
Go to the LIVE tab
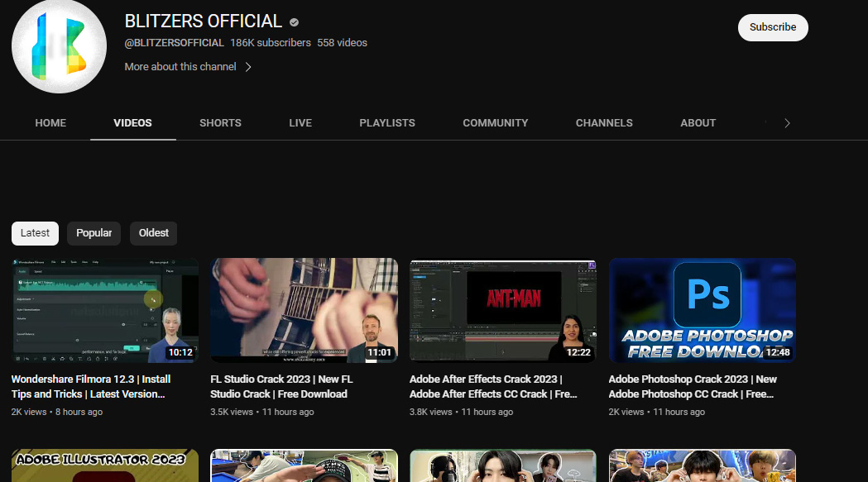300,123
